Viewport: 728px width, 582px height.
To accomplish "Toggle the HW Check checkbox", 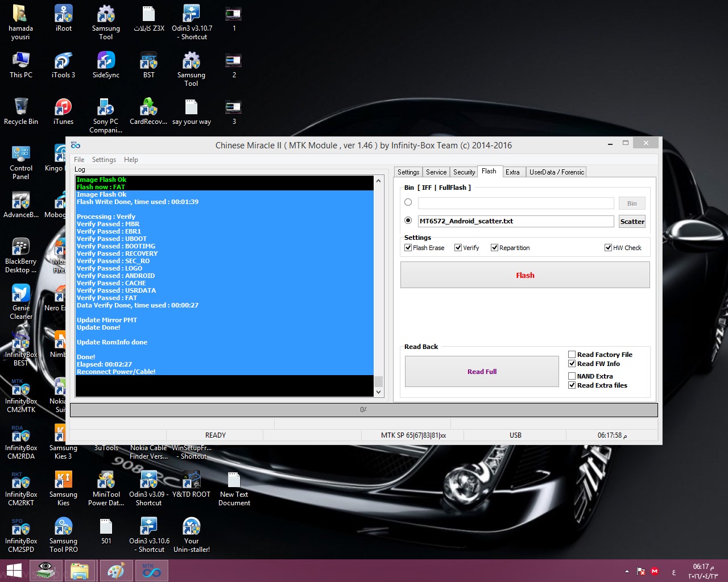I will tap(608, 248).
